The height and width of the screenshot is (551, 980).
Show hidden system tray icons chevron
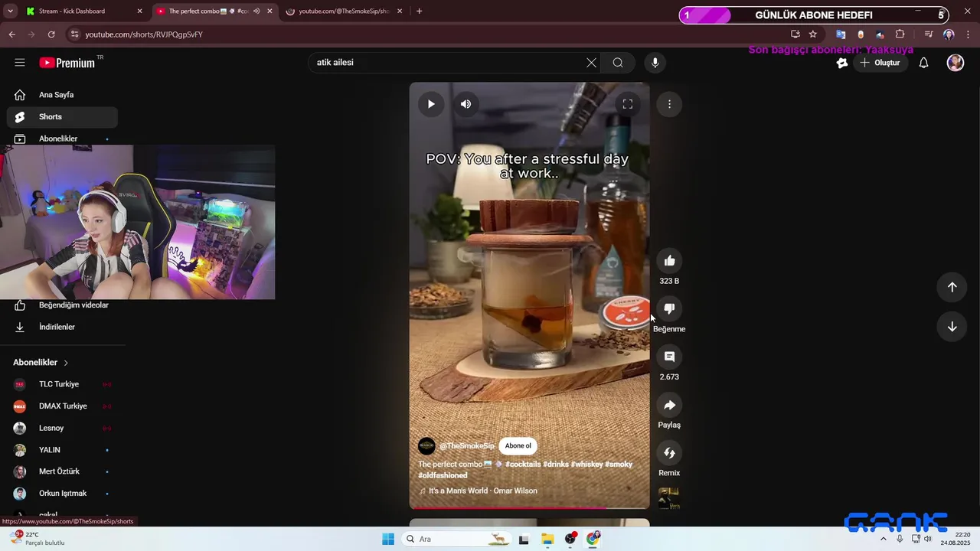point(884,539)
